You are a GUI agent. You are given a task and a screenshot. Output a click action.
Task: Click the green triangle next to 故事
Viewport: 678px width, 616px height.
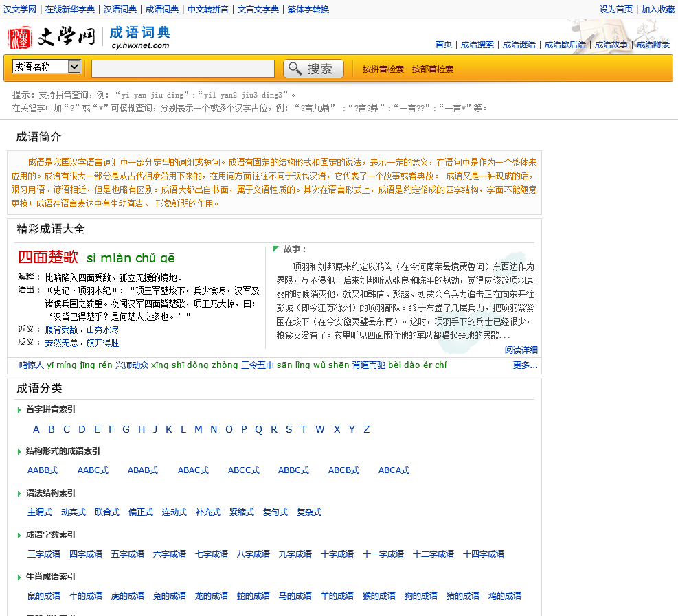[276, 249]
